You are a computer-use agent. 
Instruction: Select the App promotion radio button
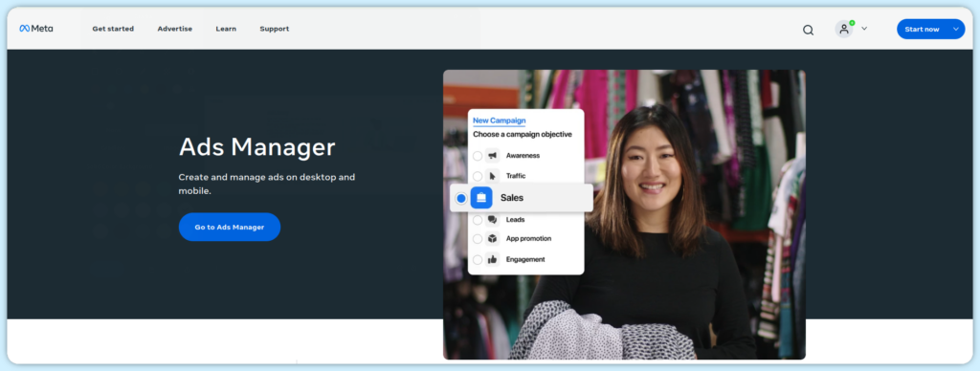tap(478, 239)
